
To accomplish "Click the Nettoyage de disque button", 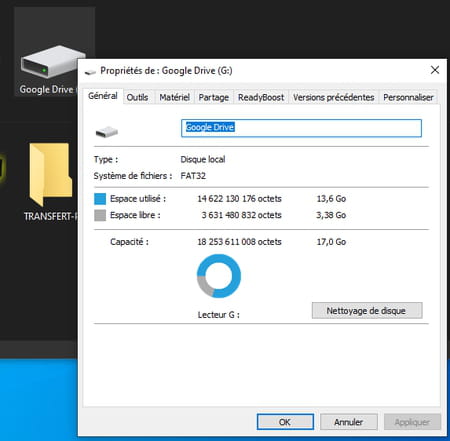I will coord(367,311).
